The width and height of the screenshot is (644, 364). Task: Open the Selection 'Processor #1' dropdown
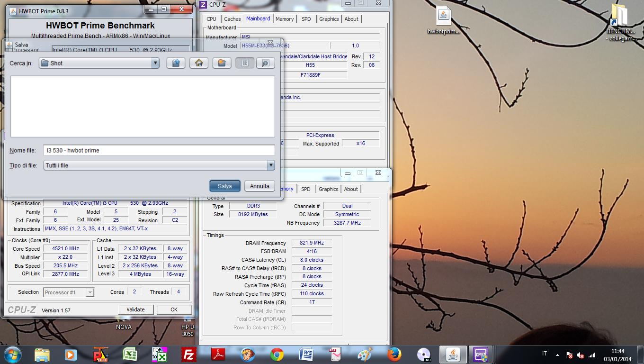coord(69,292)
